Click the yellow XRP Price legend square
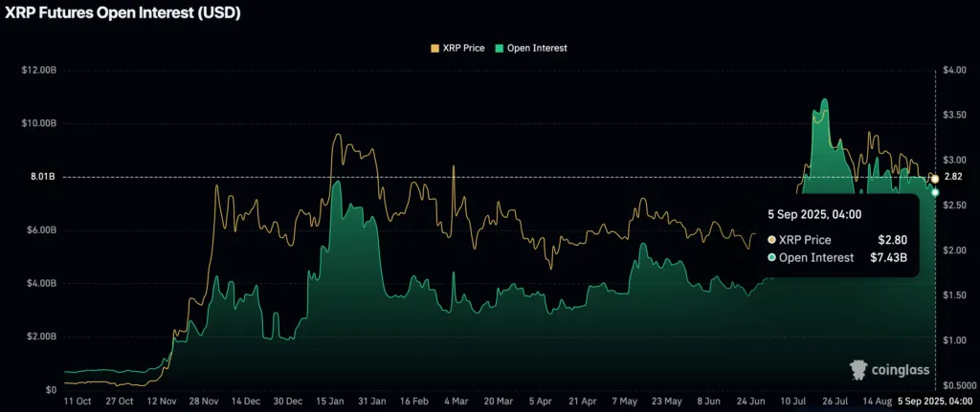 click(x=436, y=47)
